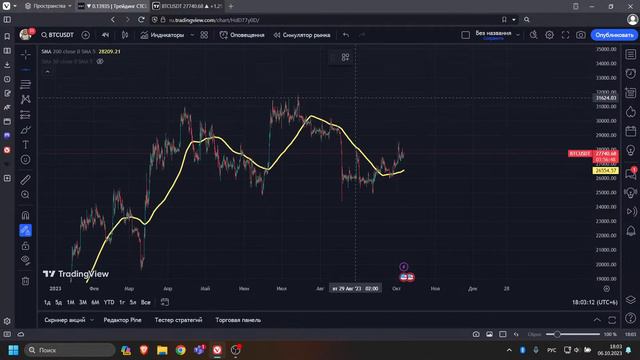Expand the layout name dropdown arrow
The width and height of the screenshot is (640, 360).
click(518, 35)
